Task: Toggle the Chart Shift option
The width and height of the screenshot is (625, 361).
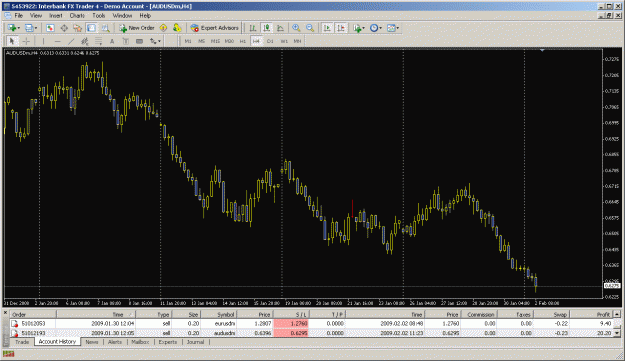Action: pos(341,28)
